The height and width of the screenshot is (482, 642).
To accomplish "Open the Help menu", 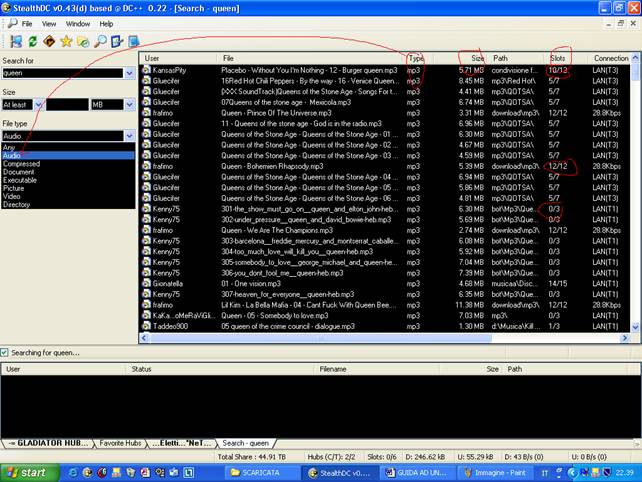I will [106, 24].
